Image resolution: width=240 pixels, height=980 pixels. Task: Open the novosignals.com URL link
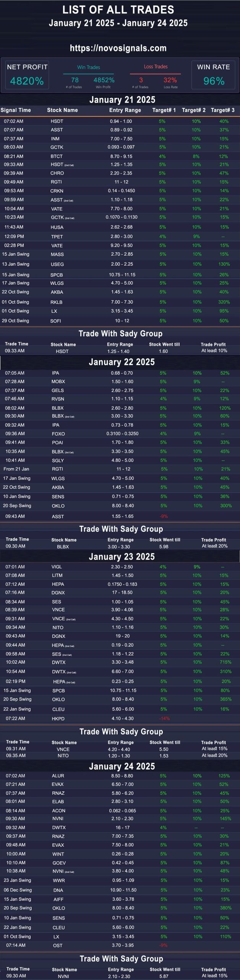pyautogui.click(x=118, y=48)
